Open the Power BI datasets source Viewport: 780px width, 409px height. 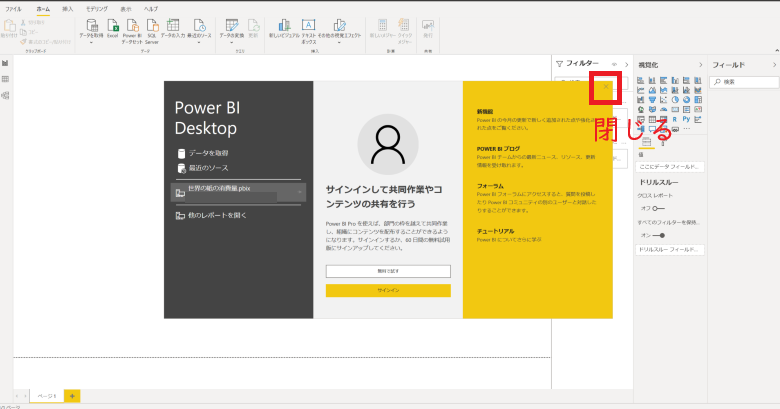pos(132,32)
